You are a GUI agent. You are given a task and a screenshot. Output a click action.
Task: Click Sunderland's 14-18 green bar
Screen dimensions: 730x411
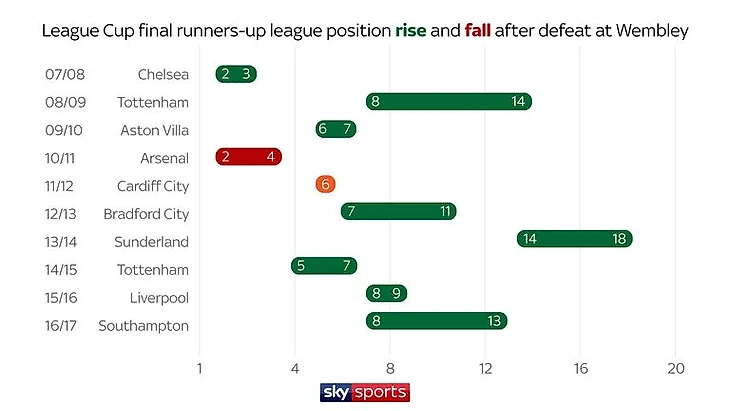tap(575, 239)
